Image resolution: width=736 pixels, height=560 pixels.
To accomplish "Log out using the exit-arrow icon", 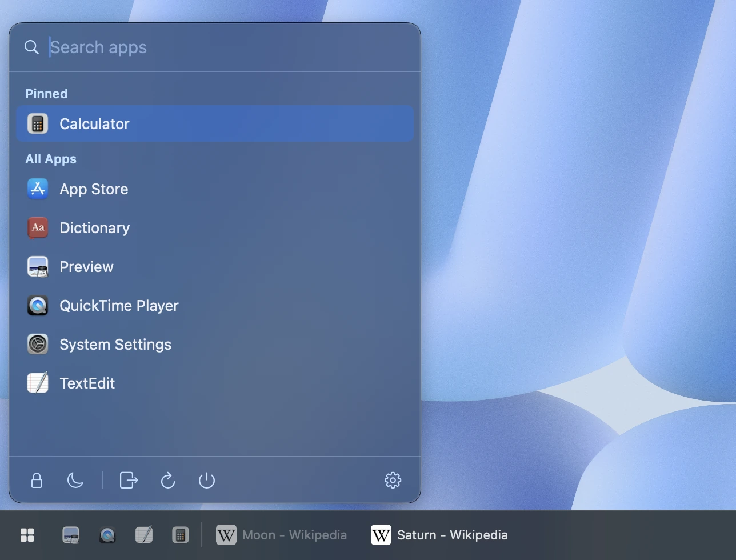I will (x=129, y=480).
